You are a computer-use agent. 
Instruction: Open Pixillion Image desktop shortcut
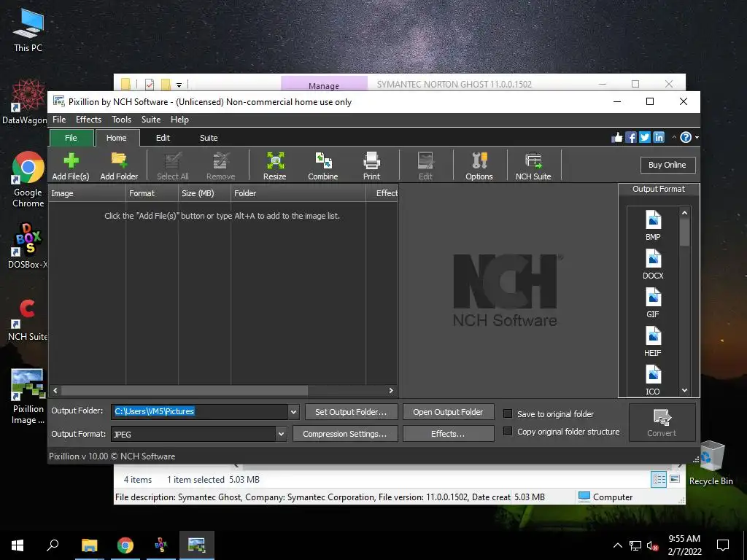pyautogui.click(x=28, y=396)
